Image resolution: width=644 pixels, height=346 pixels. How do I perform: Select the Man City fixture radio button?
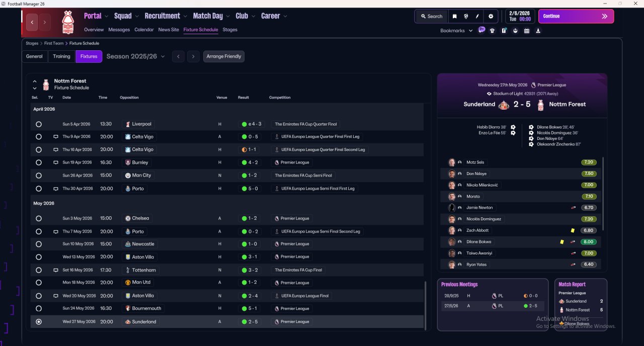[39, 176]
